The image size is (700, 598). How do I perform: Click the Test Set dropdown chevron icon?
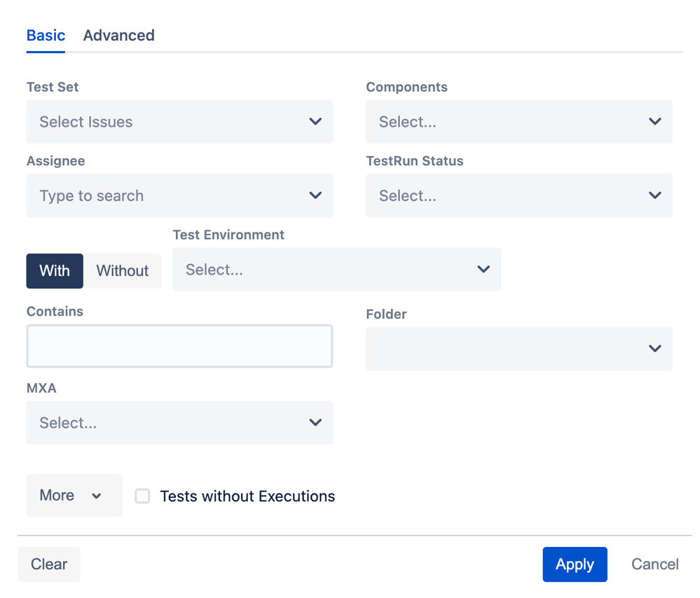(315, 122)
